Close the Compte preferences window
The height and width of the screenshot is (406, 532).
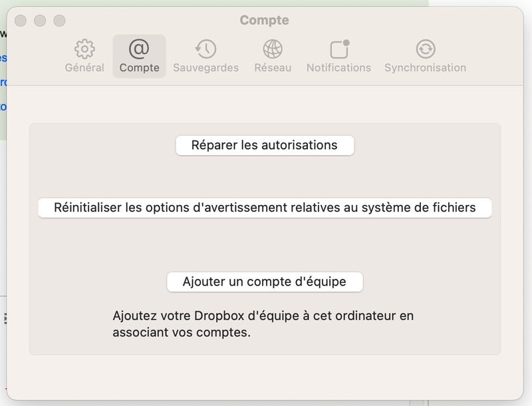[x=21, y=21]
